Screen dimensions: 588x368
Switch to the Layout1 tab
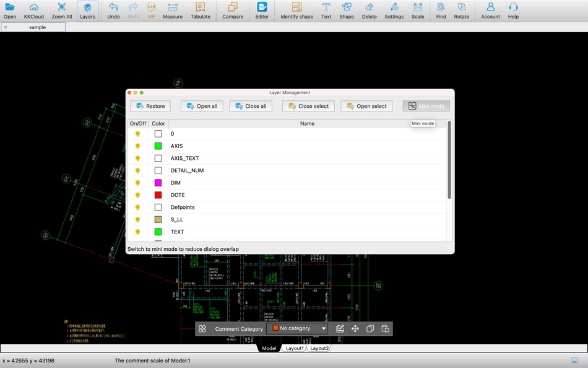click(x=295, y=348)
